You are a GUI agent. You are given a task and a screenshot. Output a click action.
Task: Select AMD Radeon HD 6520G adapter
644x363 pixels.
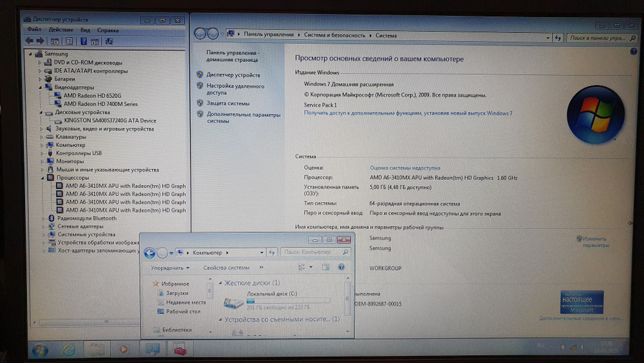point(92,95)
